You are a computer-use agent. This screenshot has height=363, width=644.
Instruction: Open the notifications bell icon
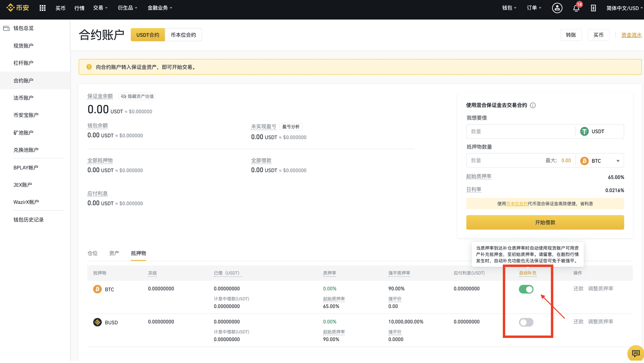click(576, 8)
